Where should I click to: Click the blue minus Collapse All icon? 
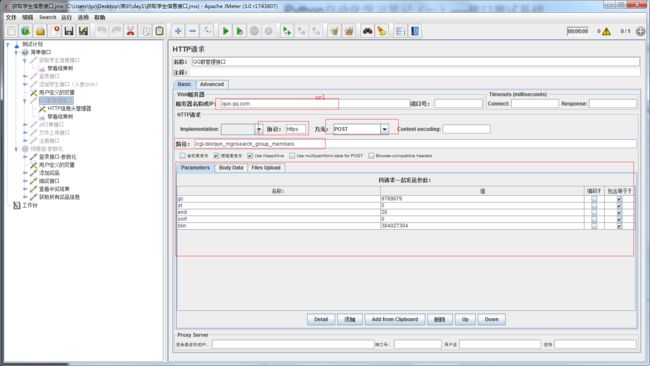tap(193, 31)
